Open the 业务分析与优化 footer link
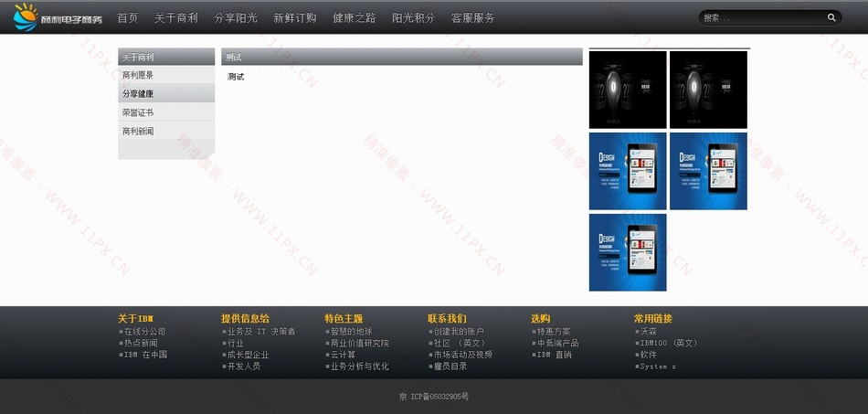Screen dimensions: 868x414 click(x=360, y=366)
